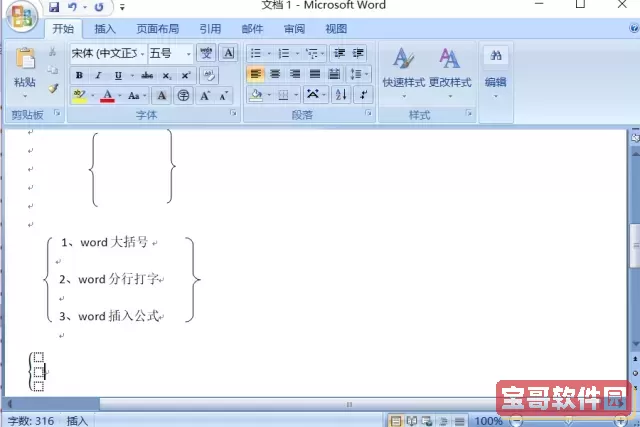Screen dimensions: 640x427
Task: Open paragraph dialog launcher in 段落 group
Action: click(x=368, y=113)
